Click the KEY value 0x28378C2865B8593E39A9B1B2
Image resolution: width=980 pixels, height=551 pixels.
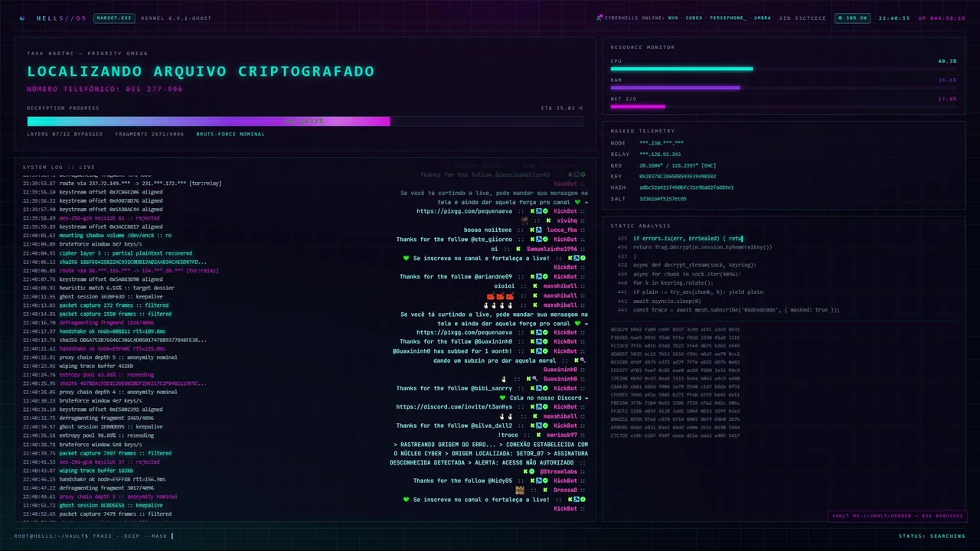coord(678,176)
